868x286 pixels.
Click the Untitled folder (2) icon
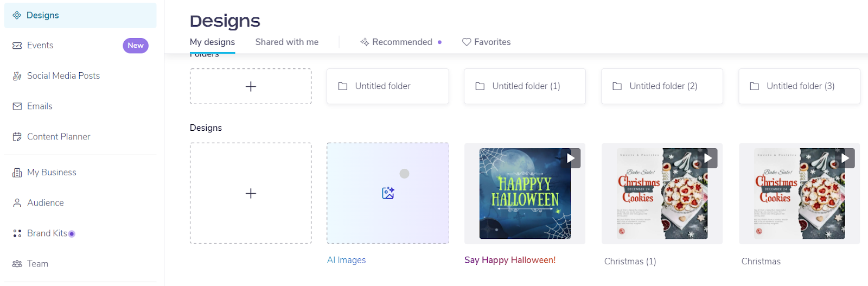click(x=617, y=86)
